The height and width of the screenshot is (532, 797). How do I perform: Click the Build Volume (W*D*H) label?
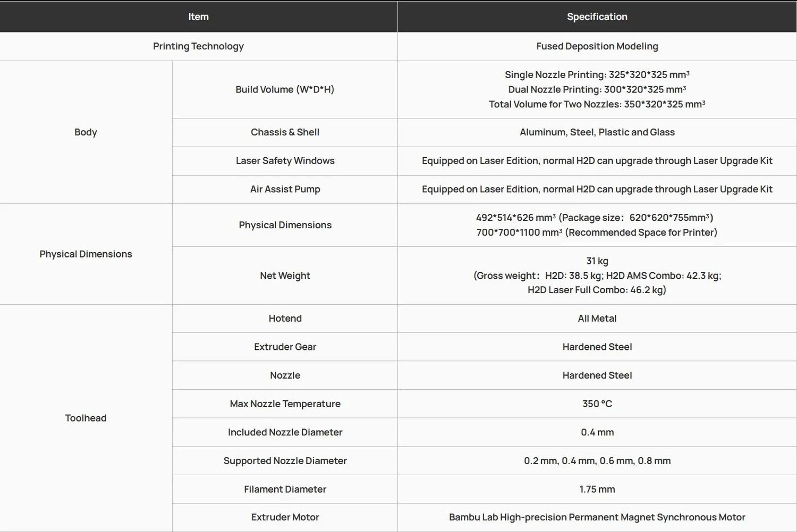coord(285,89)
